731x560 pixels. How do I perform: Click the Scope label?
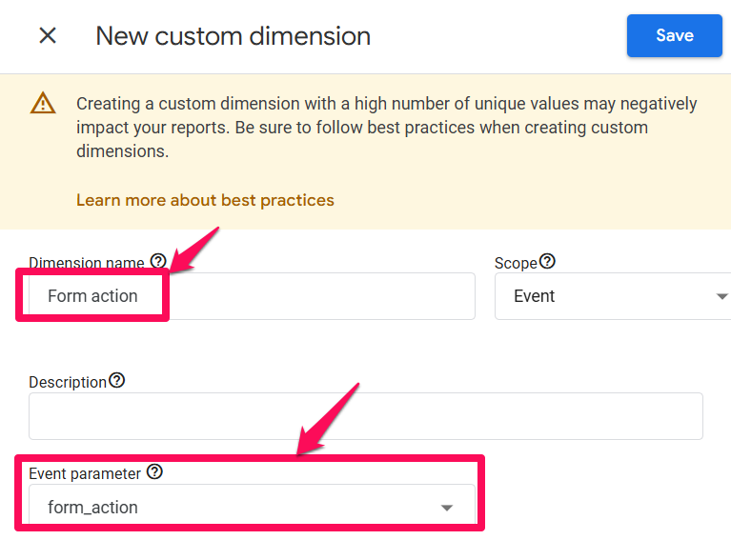tap(516, 263)
